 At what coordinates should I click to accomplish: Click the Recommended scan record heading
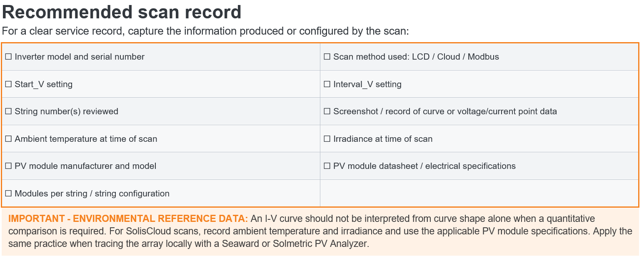point(122,13)
